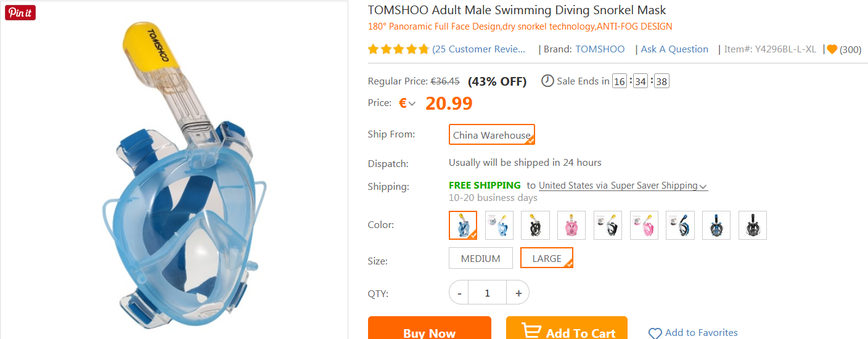
Task: Click the Add to Favorites heart icon
Action: coord(655,333)
